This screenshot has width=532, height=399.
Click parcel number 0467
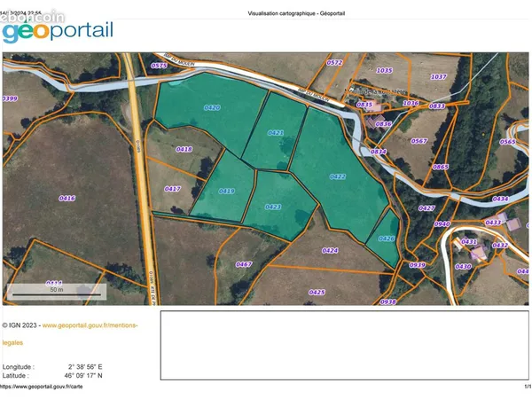244,264
